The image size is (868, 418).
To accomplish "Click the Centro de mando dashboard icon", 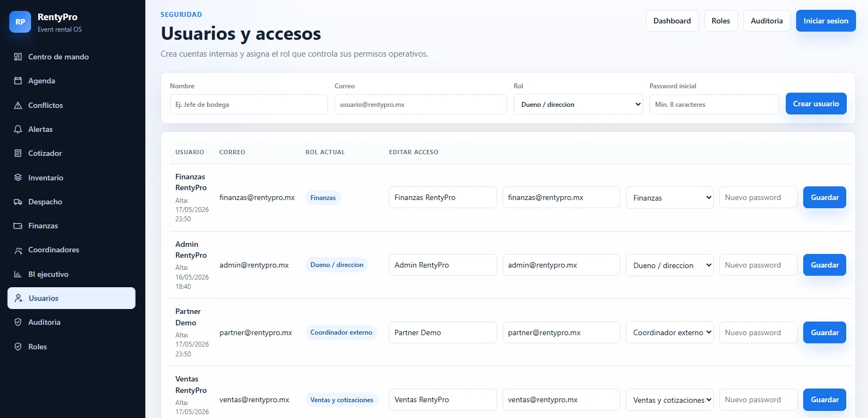I will [18, 57].
